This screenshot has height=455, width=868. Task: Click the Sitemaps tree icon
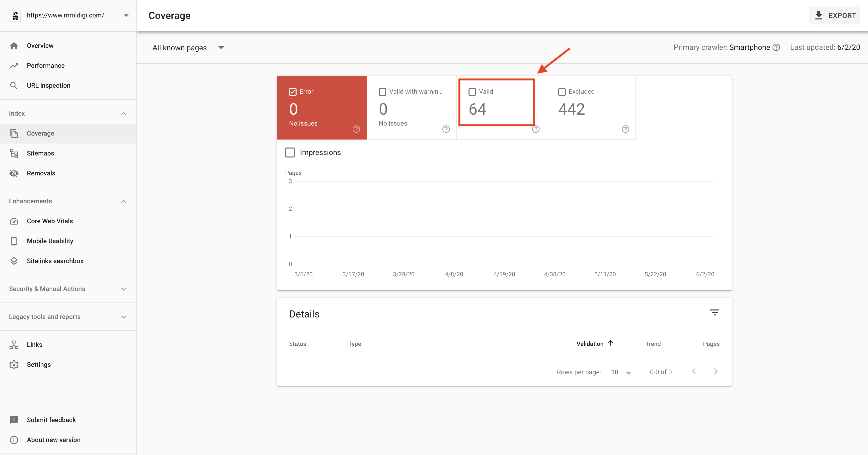coord(14,153)
